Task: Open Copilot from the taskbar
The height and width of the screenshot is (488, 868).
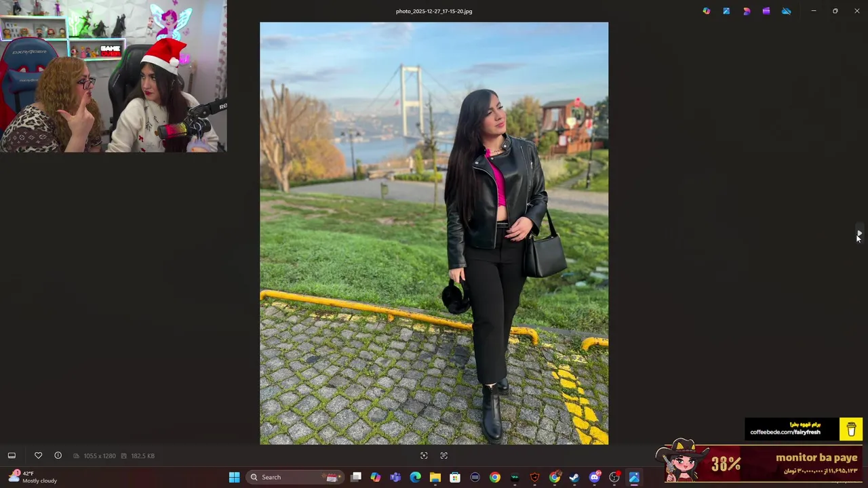Action: coord(376,477)
